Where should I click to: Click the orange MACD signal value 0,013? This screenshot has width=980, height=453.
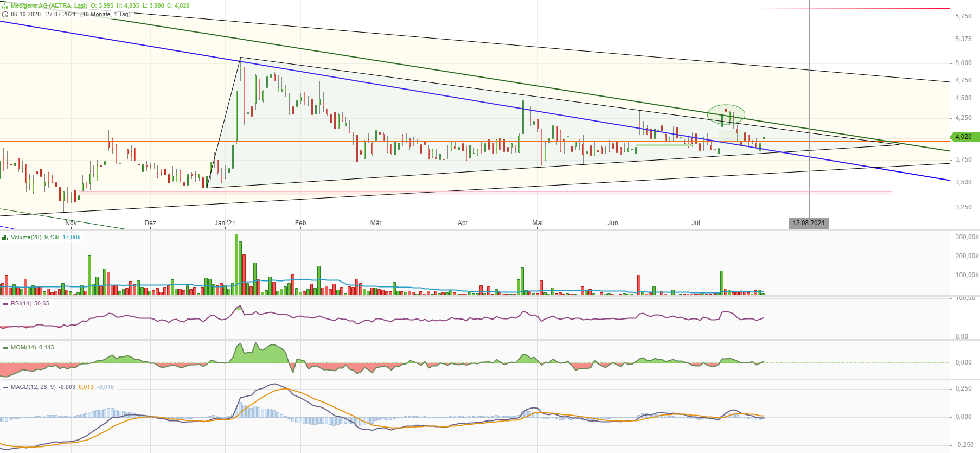click(86, 387)
